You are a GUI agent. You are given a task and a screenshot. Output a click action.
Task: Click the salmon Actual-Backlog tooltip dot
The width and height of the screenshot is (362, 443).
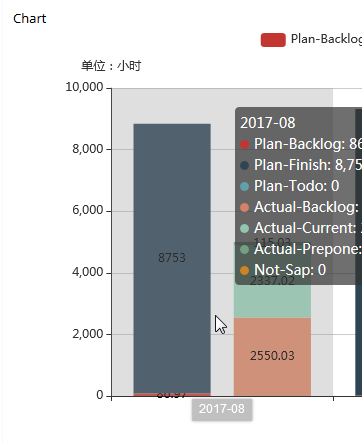[x=245, y=207]
